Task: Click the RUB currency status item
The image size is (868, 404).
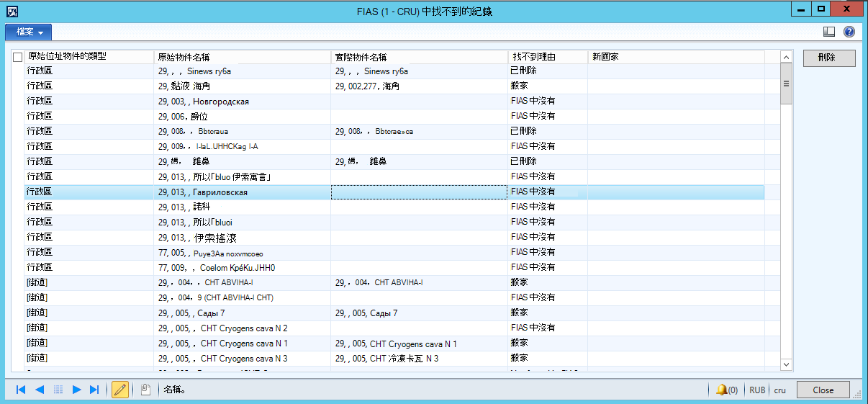Action: tap(757, 390)
